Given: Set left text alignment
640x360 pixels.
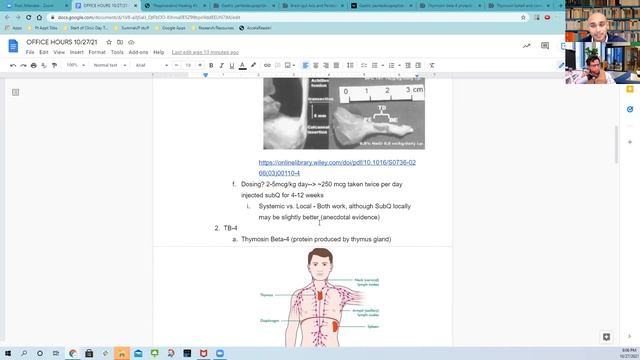Looking at the screenshot, I should (x=305, y=65).
